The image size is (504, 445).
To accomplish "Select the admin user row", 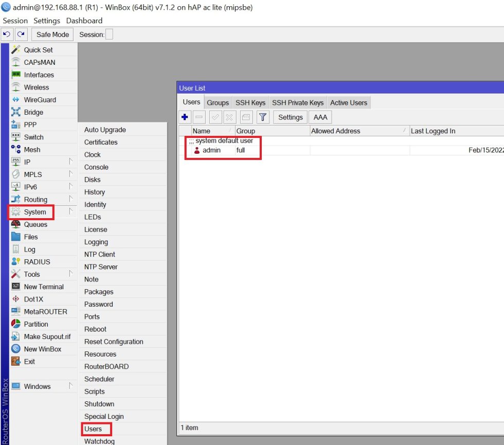I will pos(211,151).
